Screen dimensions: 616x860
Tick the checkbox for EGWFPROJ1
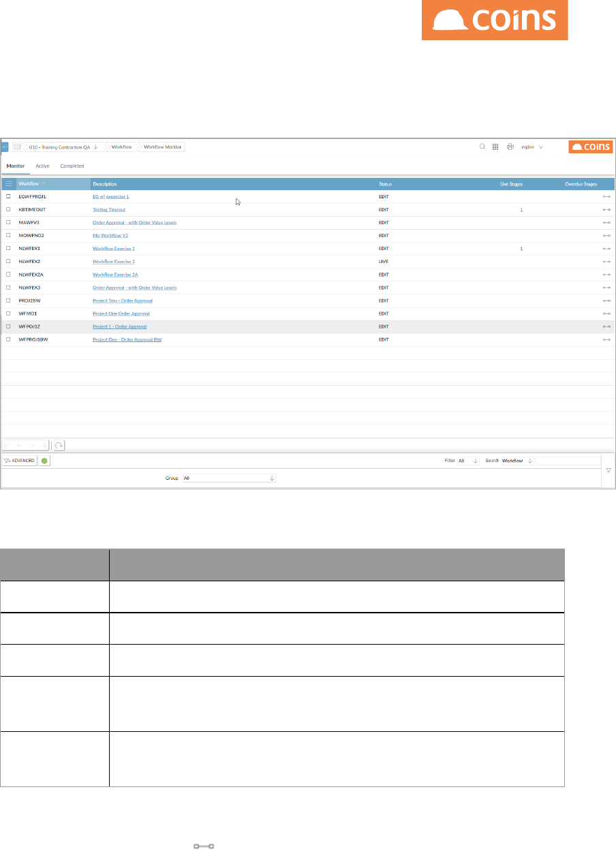click(9, 196)
